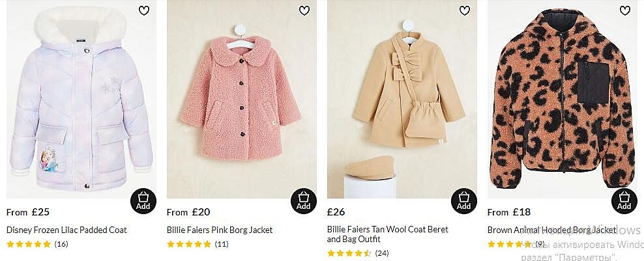
Task: View tan wool coat and bag image
Action: pos(402,104)
